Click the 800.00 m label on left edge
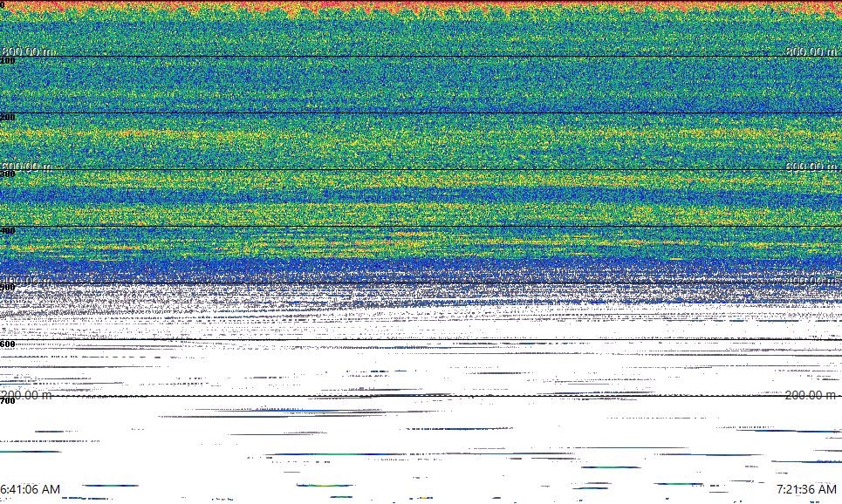This screenshot has height=504, width=842. (x=27, y=51)
